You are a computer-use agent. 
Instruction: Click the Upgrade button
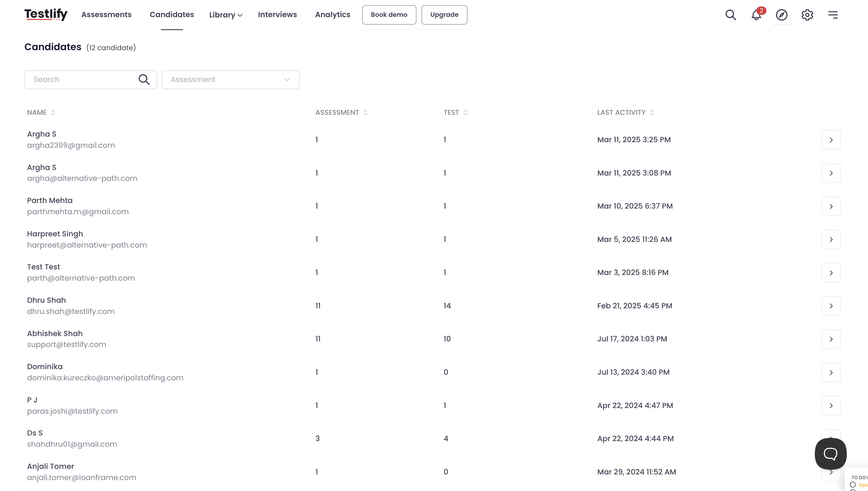[x=444, y=15]
